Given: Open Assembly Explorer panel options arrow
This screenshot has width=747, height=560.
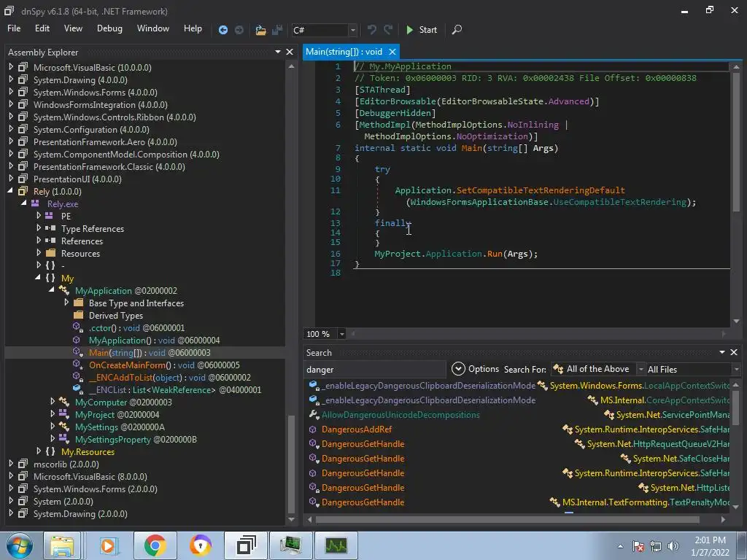Looking at the screenshot, I should [x=278, y=52].
